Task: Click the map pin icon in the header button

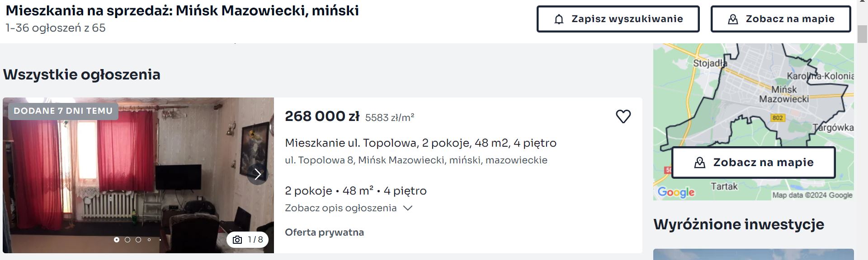Action: 733,19
